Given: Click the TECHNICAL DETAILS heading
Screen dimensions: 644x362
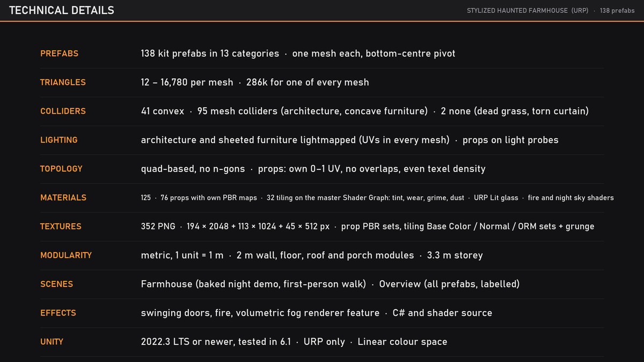Looking at the screenshot, I should click(x=62, y=10).
